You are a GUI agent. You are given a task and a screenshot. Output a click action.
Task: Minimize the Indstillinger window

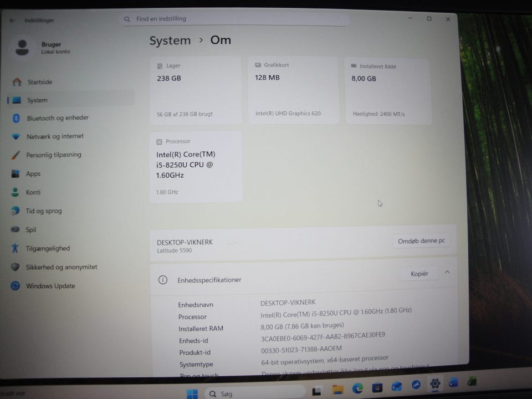410,18
